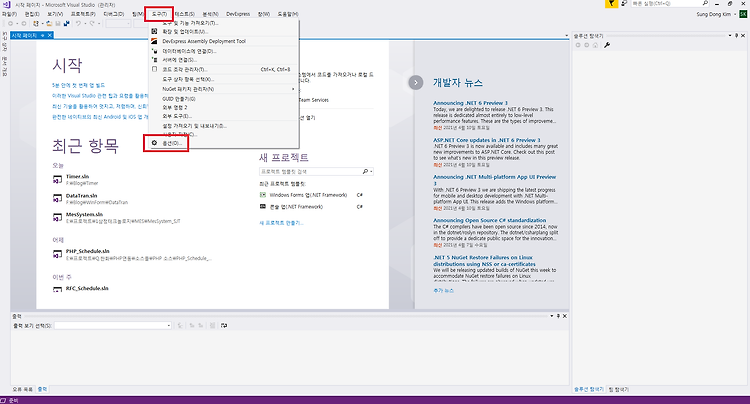Choose 설정 가져오기 및 내보내기 entry

tap(194, 126)
